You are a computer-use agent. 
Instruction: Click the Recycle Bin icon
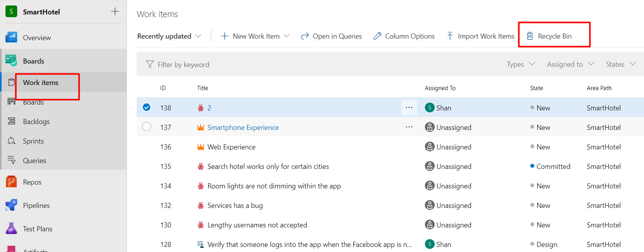pyautogui.click(x=530, y=36)
